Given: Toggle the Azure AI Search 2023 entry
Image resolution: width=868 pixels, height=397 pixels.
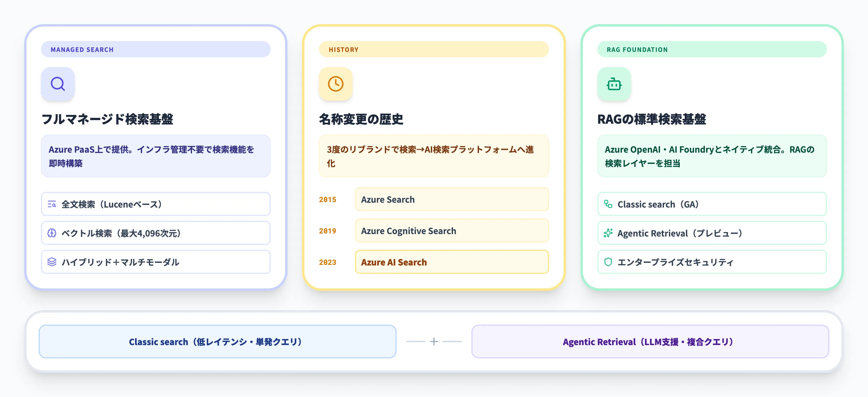Looking at the screenshot, I should [x=451, y=262].
